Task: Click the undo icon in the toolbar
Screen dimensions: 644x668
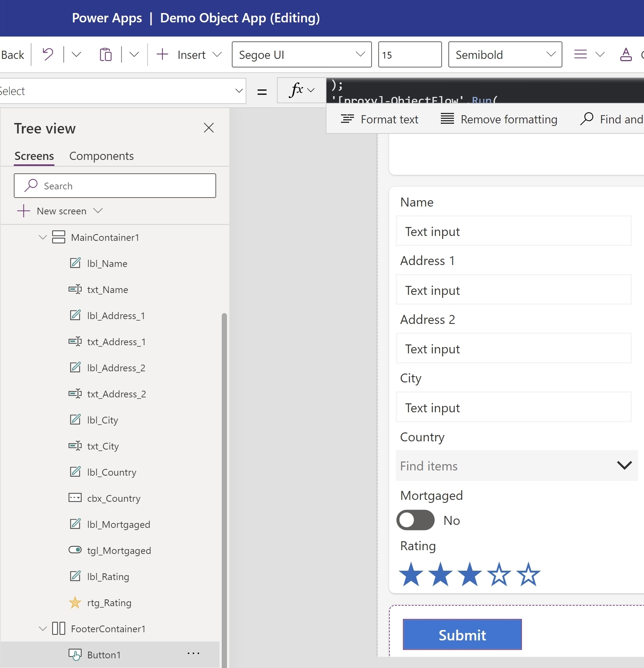Action: click(x=47, y=54)
